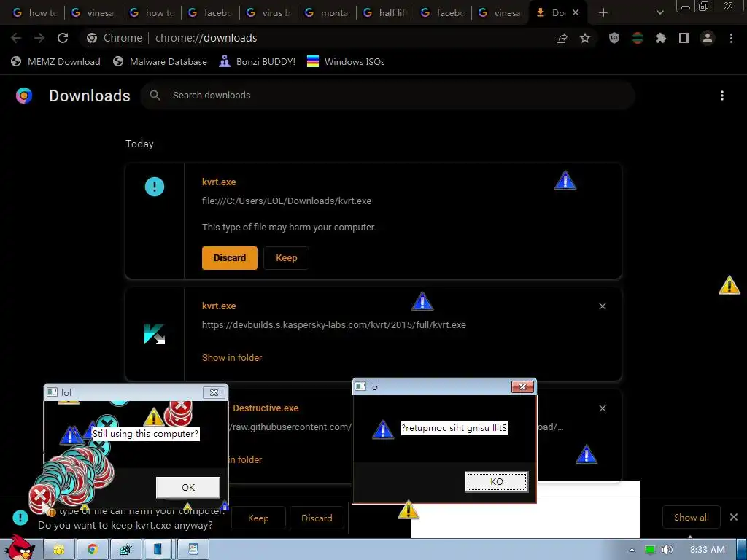Click the kvrt.exe link above the Kaspersky URL
This screenshot has width=747, height=560.
(219, 306)
